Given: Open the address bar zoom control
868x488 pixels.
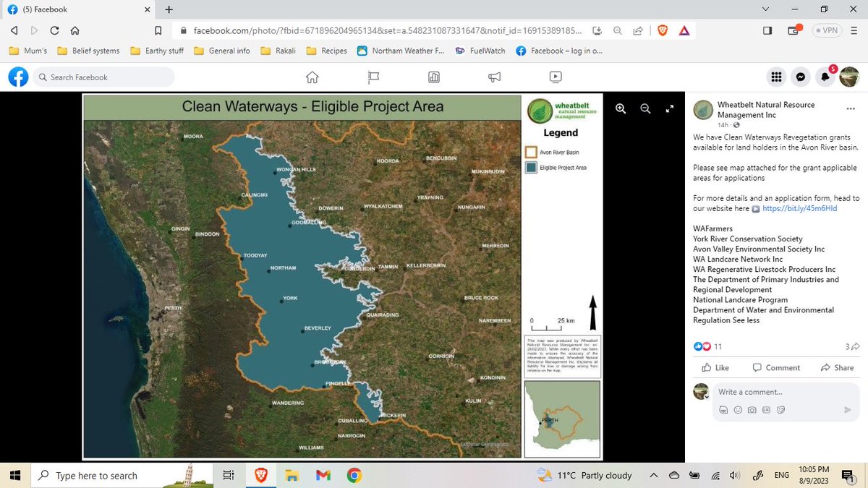Looking at the screenshot, I should 618,31.
